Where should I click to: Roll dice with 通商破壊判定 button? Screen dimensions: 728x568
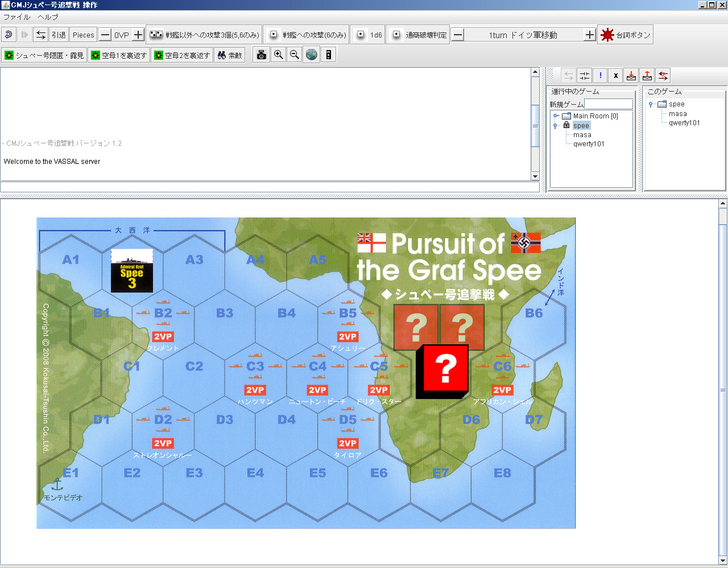[419, 35]
